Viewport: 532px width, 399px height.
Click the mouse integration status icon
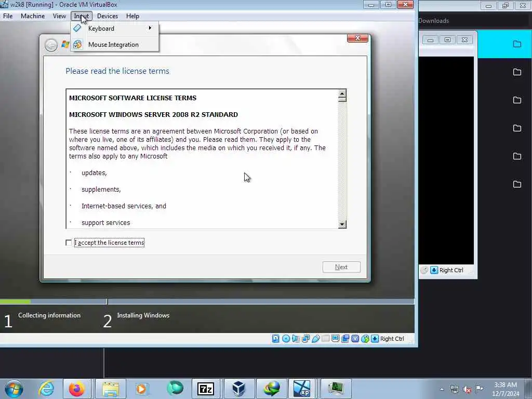(x=365, y=339)
